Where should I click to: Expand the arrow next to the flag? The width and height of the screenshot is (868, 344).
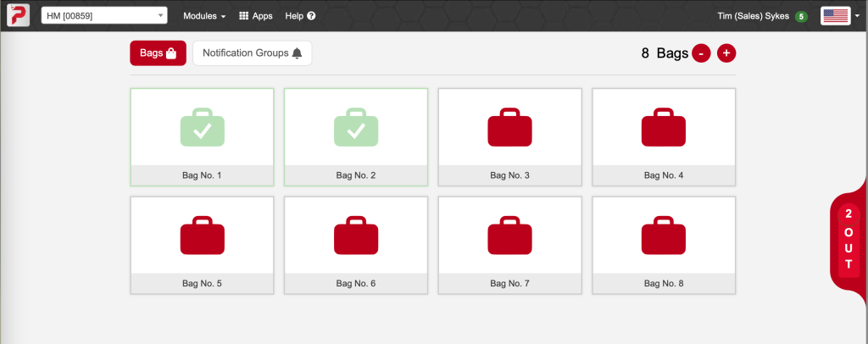point(858,16)
